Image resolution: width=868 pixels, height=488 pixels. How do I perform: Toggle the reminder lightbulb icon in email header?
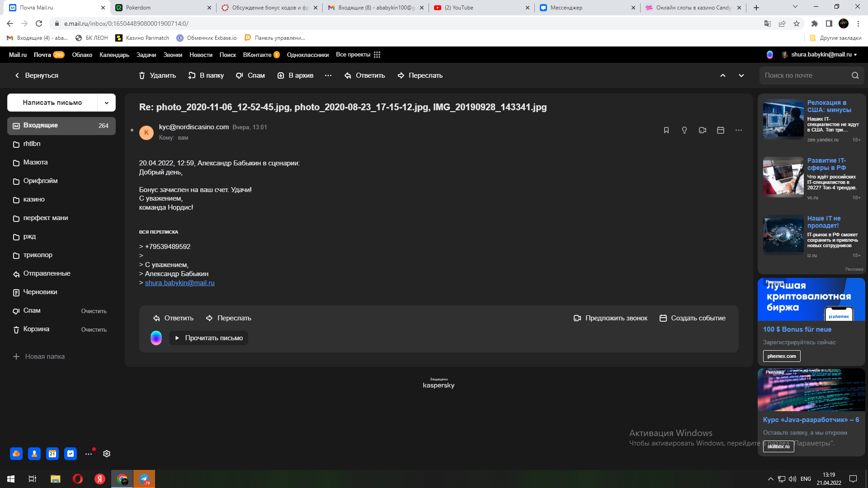(x=684, y=130)
